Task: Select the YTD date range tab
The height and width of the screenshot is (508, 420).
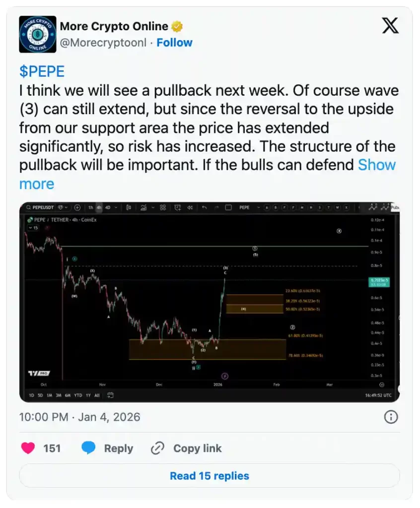Action: [x=78, y=395]
